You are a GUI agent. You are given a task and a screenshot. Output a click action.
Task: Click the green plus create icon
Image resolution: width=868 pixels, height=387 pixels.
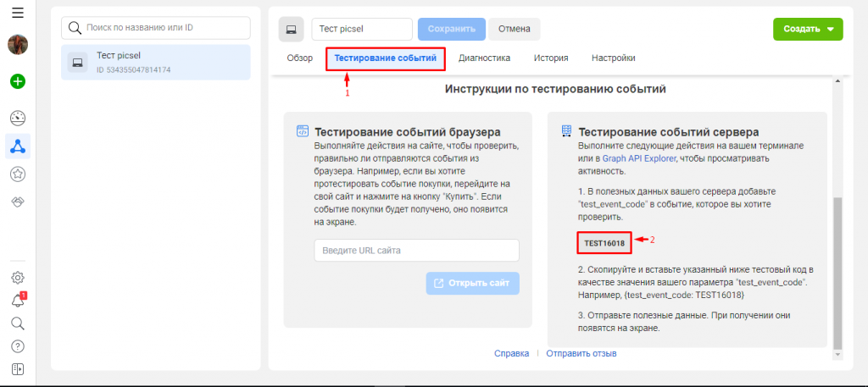tap(18, 82)
